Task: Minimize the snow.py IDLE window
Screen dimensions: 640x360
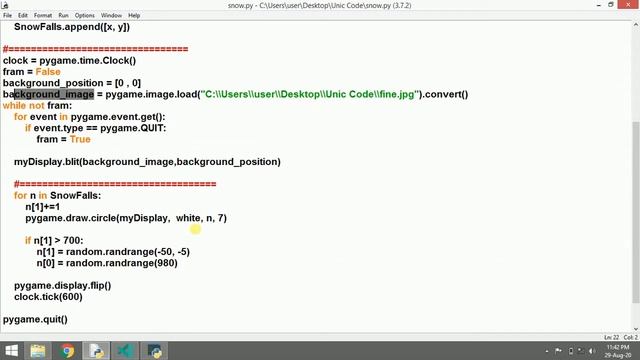Action: [598, 5]
